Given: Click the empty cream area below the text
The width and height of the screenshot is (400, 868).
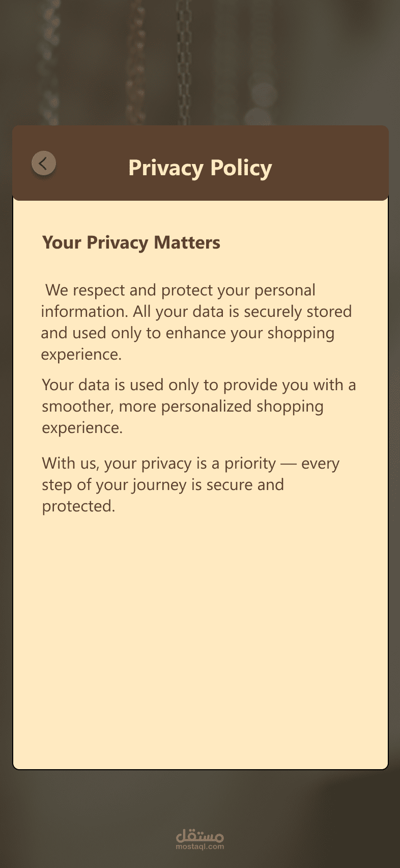Looking at the screenshot, I should [200, 637].
